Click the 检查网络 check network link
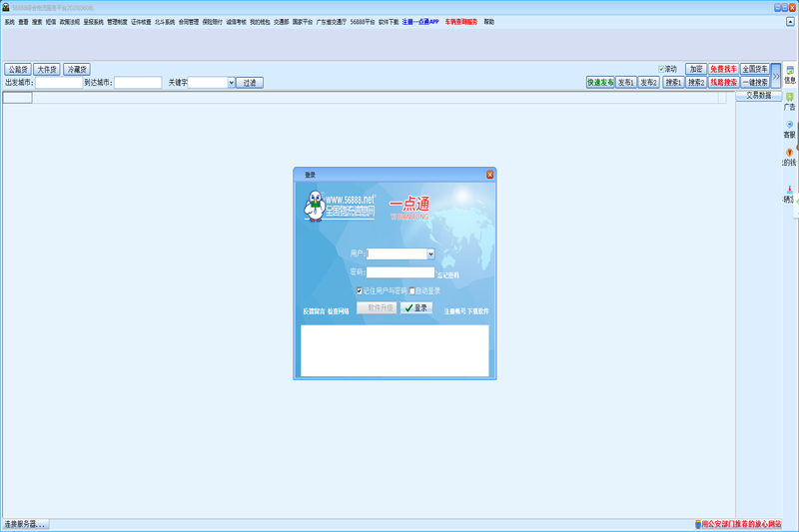The width and height of the screenshot is (799, 532). click(338, 311)
